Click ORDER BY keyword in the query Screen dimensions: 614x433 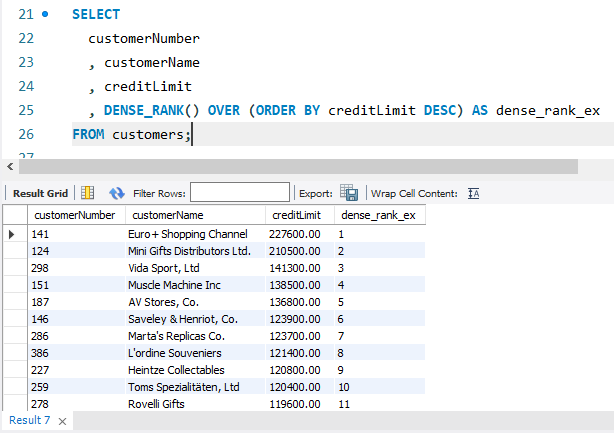(x=288, y=110)
